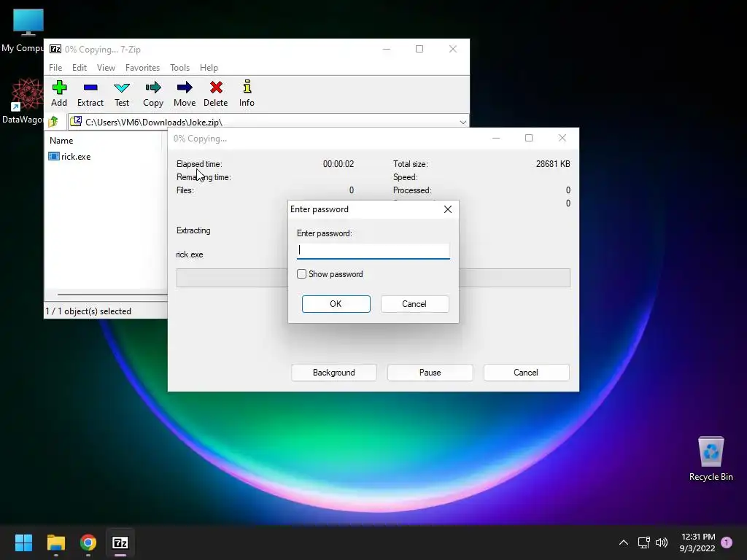The height and width of the screenshot is (560, 747).
Task: Open the File menu
Action: 55,68
